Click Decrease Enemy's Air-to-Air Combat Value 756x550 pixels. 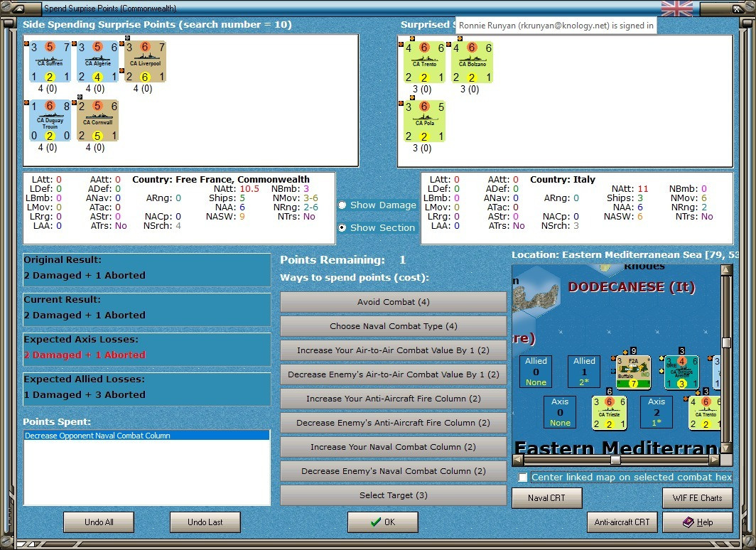coord(394,374)
